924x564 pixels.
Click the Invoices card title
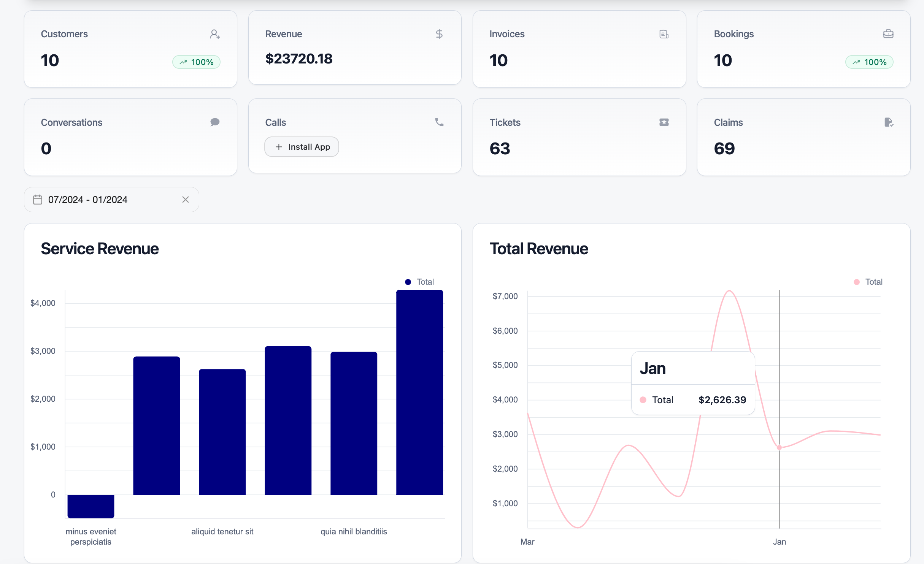(x=507, y=34)
